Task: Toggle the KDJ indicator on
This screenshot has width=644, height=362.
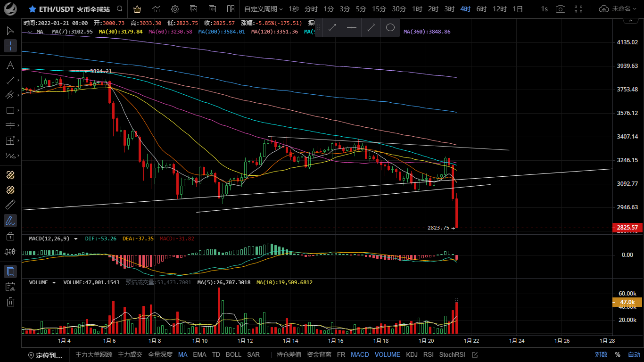Action: pos(412,354)
